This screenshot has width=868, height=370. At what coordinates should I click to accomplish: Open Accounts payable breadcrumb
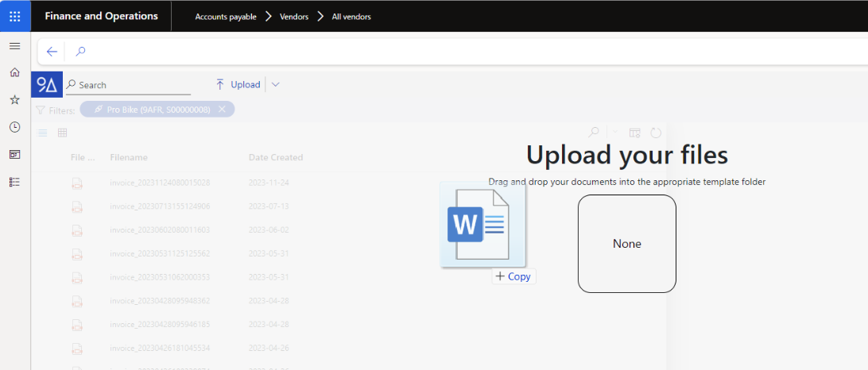(x=226, y=17)
